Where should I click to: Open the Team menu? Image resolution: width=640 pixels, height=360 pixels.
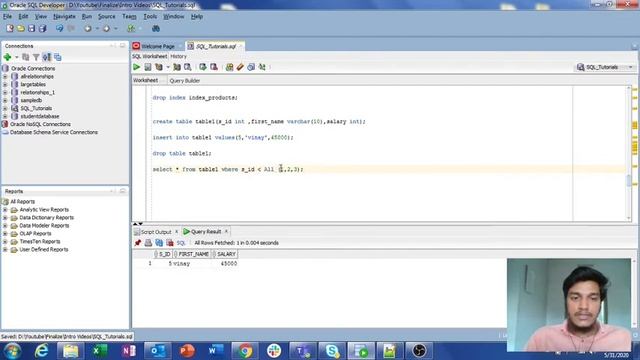(129, 16)
